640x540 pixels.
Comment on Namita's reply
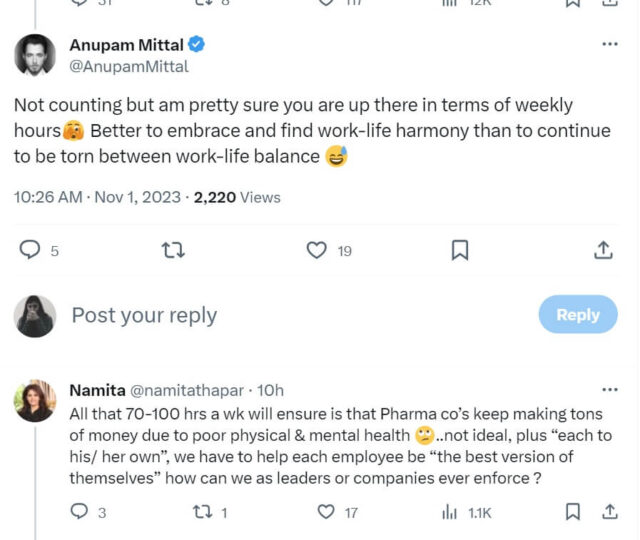(x=80, y=512)
